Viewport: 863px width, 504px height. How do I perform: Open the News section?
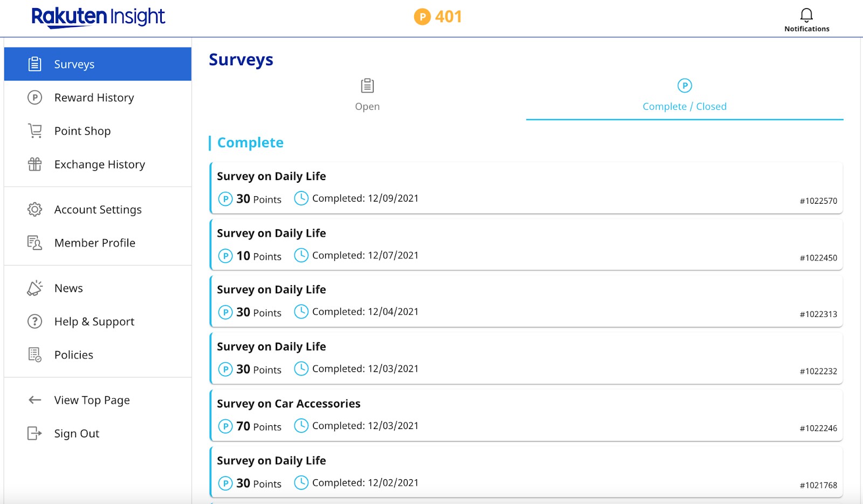[x=98, y=288]
